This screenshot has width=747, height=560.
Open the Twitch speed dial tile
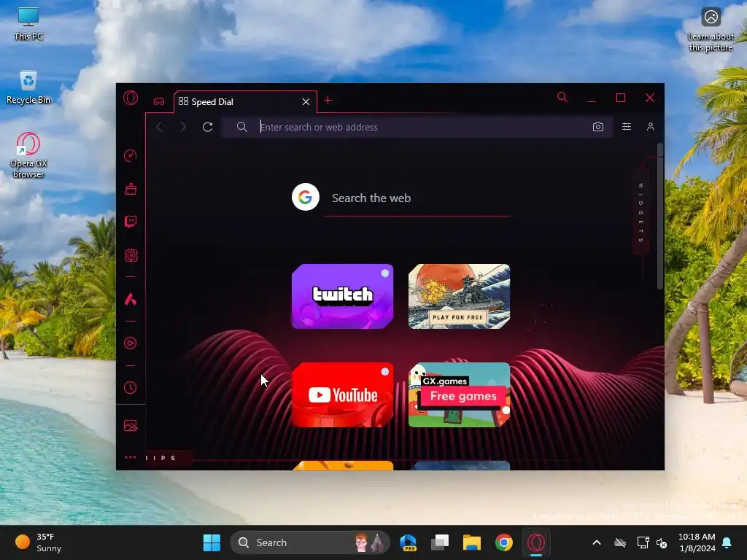point(343,296)
